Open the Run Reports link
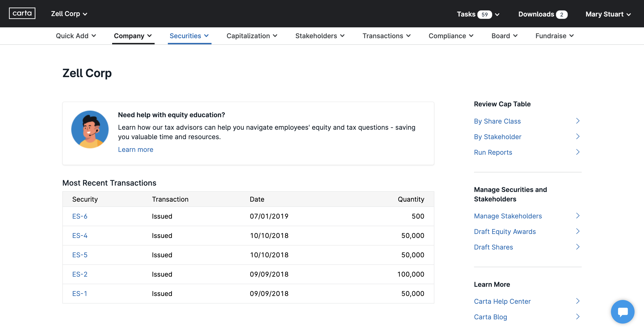This screenshot has width=644, height=333. 493,152
